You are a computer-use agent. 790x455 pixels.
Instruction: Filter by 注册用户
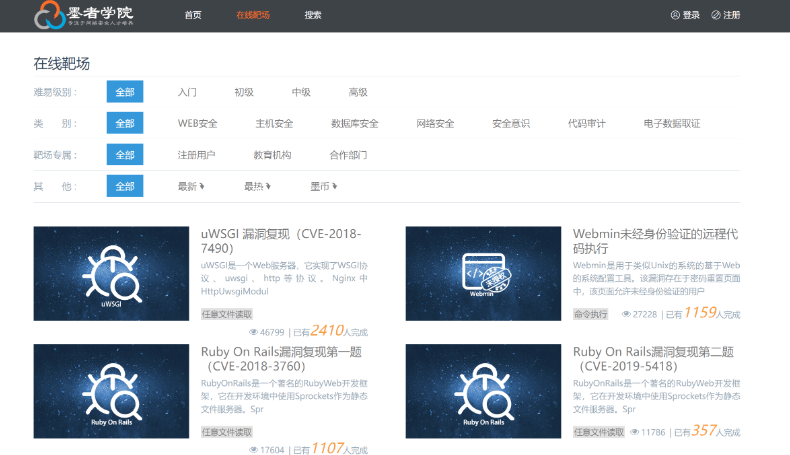tap(196, 155)
